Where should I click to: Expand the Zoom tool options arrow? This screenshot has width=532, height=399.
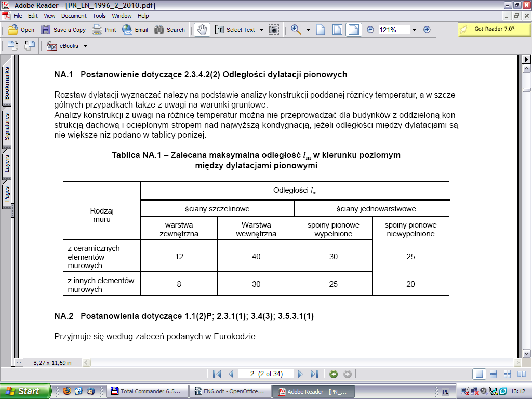pos(308,30)
